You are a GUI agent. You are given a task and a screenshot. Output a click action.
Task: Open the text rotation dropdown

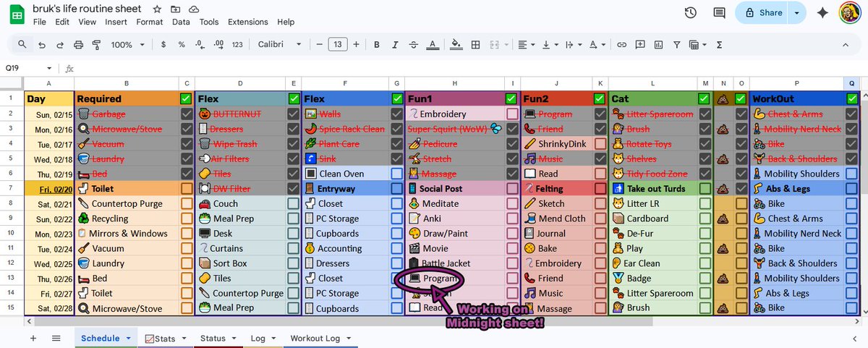596,44
